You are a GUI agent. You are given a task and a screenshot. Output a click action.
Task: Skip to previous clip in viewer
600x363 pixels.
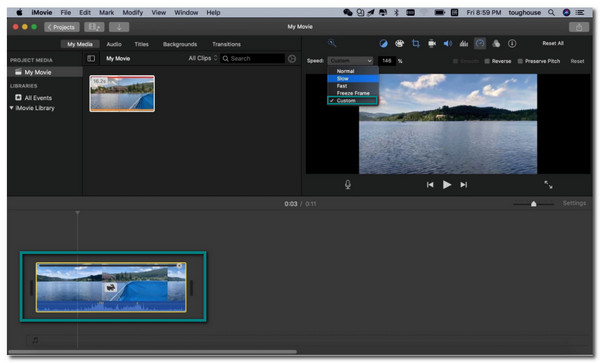430,185
